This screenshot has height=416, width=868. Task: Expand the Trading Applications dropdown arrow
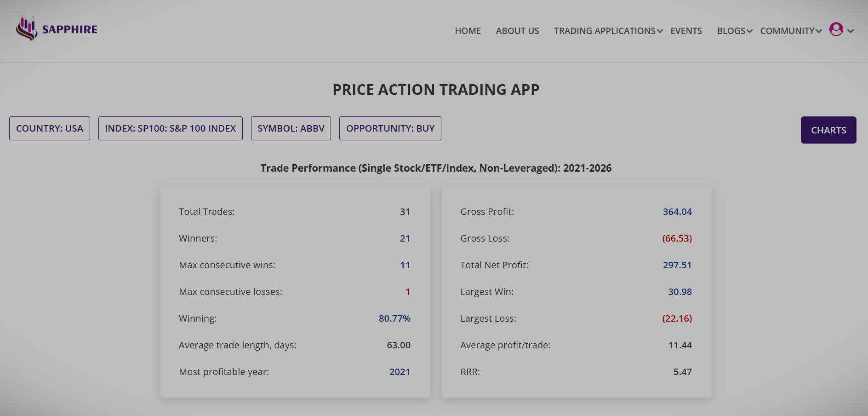tap(660, 31)
